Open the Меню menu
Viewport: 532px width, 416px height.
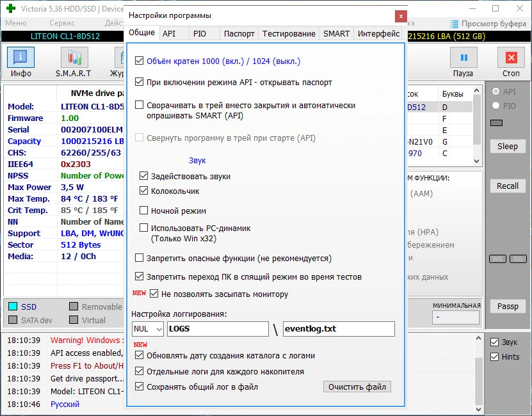15,23
